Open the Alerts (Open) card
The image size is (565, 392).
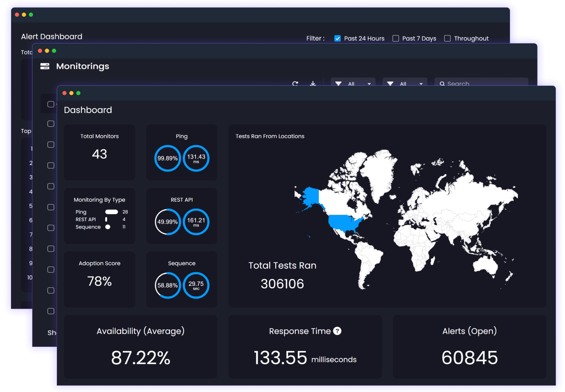click(469, 346)
